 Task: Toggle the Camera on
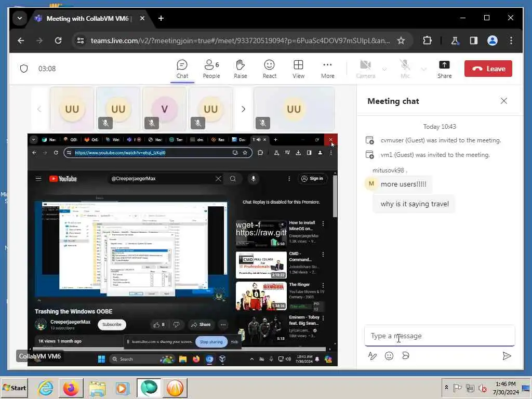pyautogui.click(x=365, y=69)
